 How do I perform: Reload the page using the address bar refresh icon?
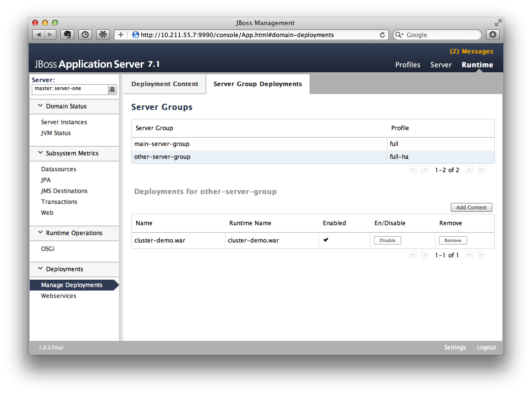tap(381, 35)
